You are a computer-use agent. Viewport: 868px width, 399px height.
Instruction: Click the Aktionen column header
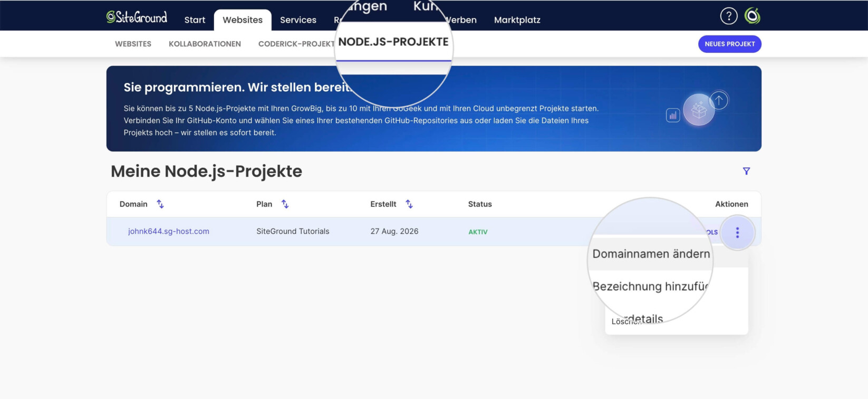[731, 204]
